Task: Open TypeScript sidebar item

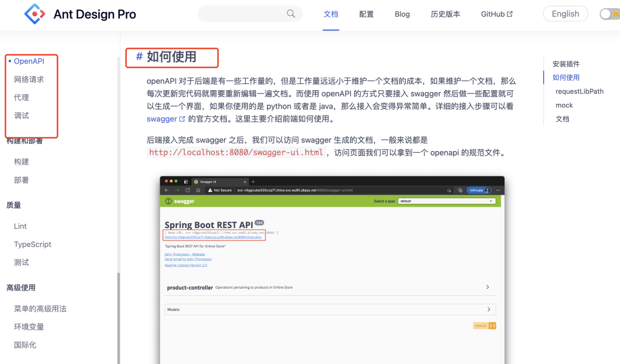Action: click(x=32, y=245)
